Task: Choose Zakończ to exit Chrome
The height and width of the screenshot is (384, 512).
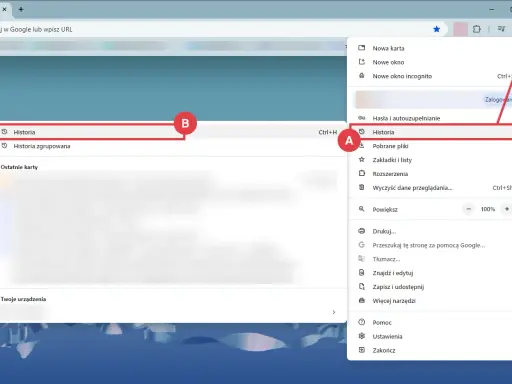Action: coord(430,351)
